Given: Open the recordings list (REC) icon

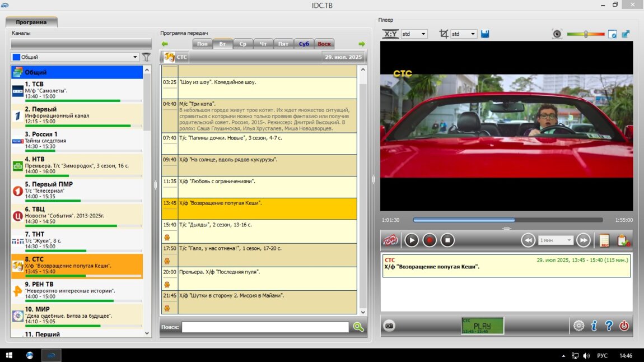Looking at the screenshot, I should coord(604,240).
